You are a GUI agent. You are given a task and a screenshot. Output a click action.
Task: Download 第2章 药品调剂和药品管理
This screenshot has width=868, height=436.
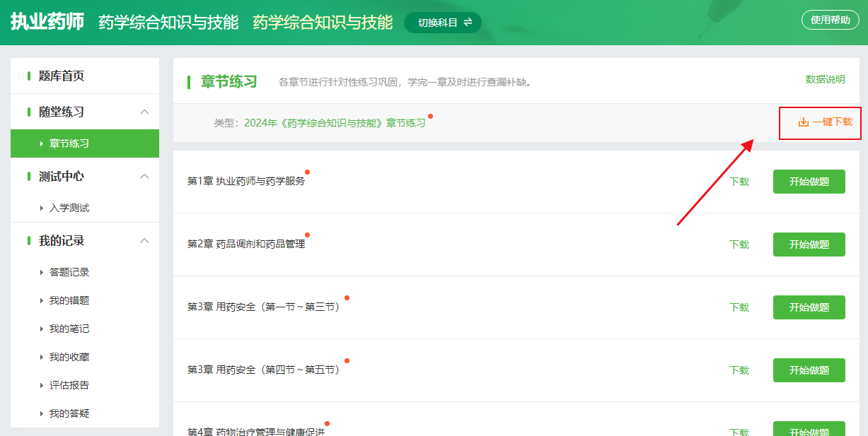[739, 244]
